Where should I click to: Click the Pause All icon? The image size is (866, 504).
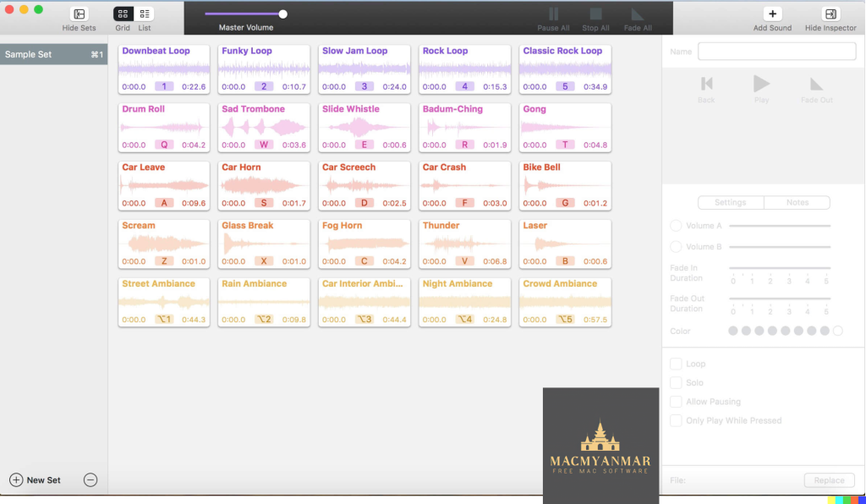(553, 14)
